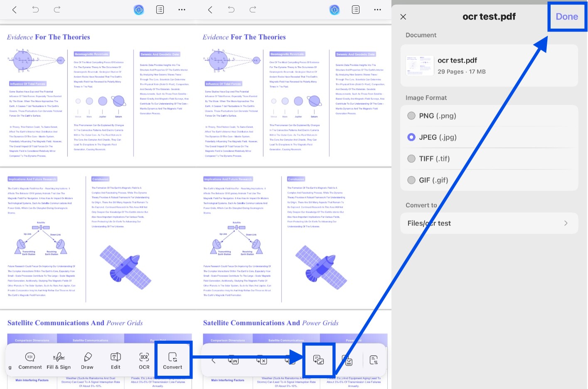588x389 pixels.
Task: Open ocr test.pdf document thumbnail
Action: pos(420,66)
